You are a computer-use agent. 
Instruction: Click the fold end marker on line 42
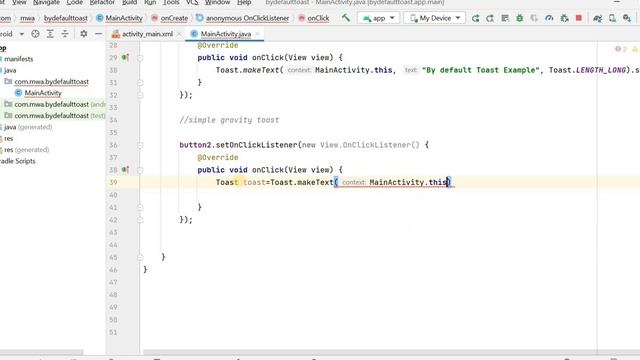(x=140, y=220)
